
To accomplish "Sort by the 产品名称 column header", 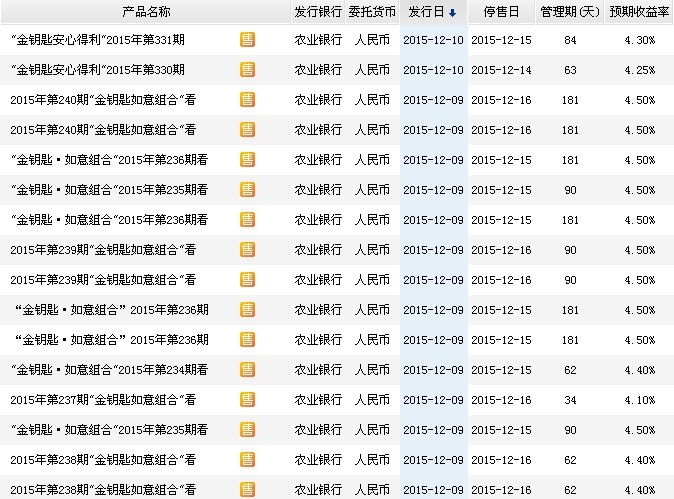I will pyautogui.click(x=146, y=12).
